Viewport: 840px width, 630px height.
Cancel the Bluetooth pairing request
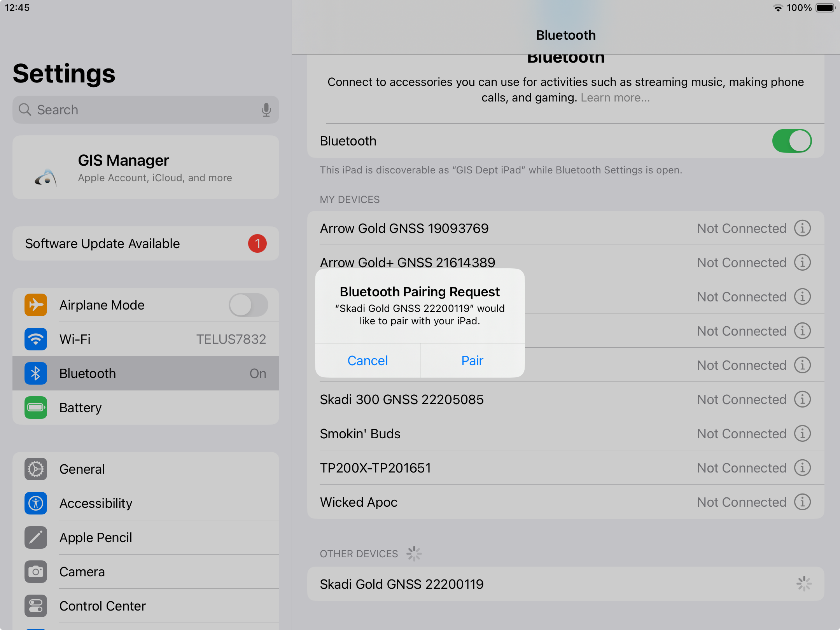point(367,360)
